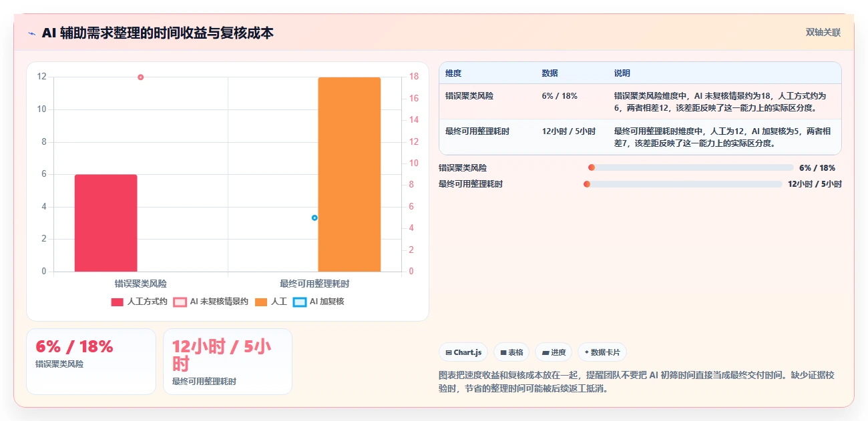Click the description paragraph starting 图表把速度收益

coord(636,382)
